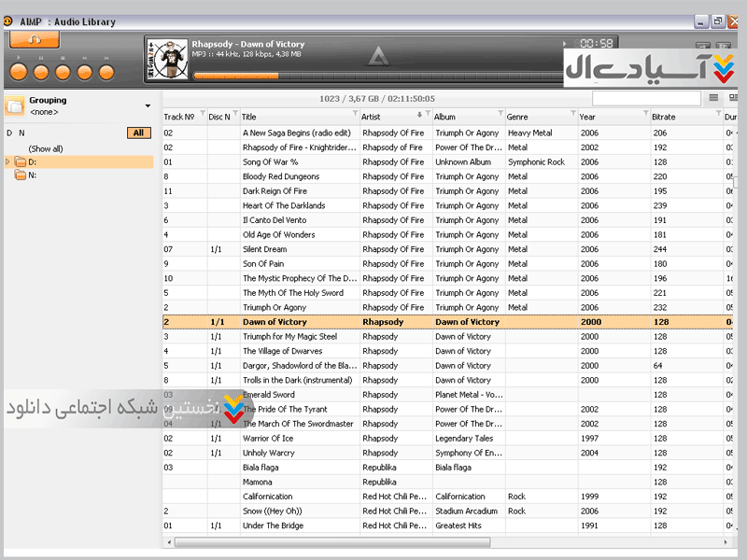Image resolution: width=747 pixels, height=560 pixels.
Task: Sort tracks by the Artist column header
Action: click(x=383, y=118)
